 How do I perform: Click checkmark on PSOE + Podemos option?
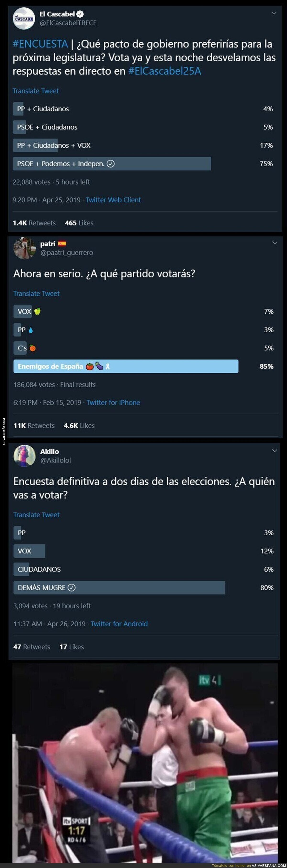[x=111, y=164]
